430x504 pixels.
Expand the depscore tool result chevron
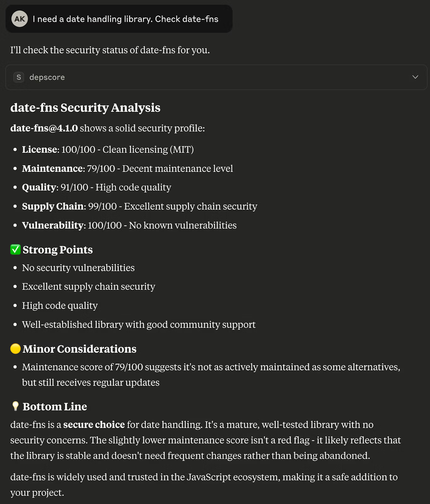[415, 77]
